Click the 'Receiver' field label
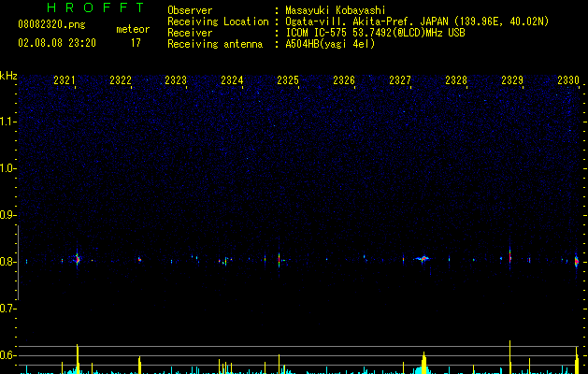The height and width of the screenshot is (374, 588). (190, 33)
